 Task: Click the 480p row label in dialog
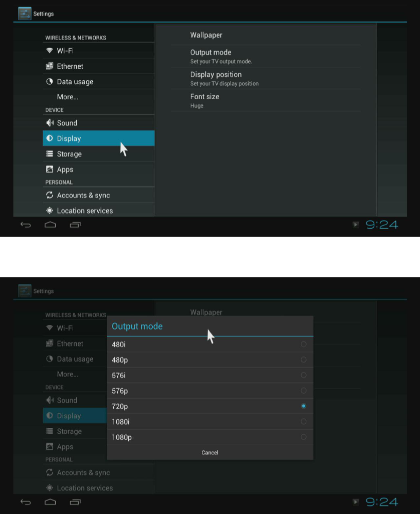120,360
